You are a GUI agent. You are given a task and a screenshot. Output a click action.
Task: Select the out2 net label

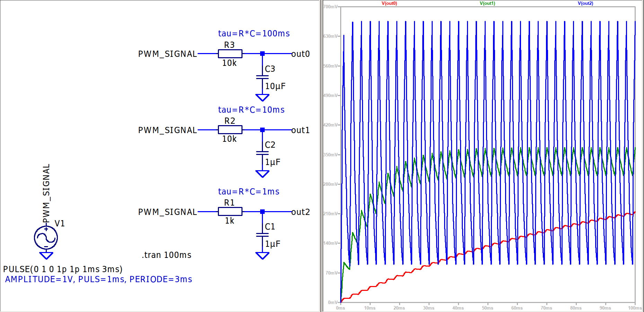tap(300, 212)
